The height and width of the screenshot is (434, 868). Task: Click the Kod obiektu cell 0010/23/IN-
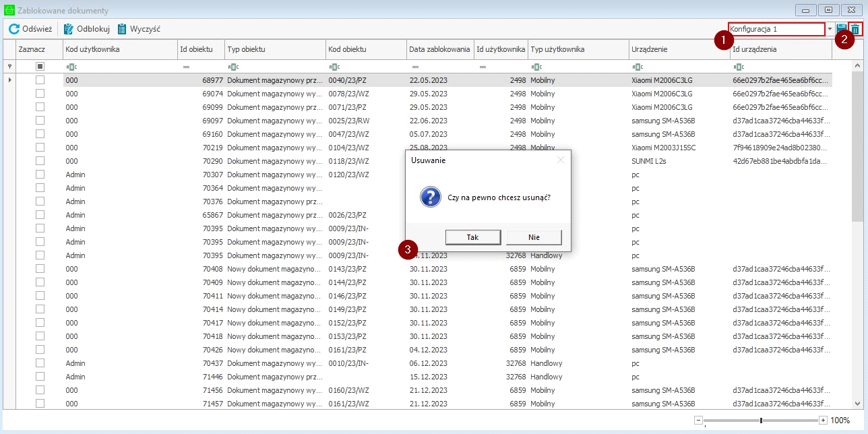tap(366, 363)
